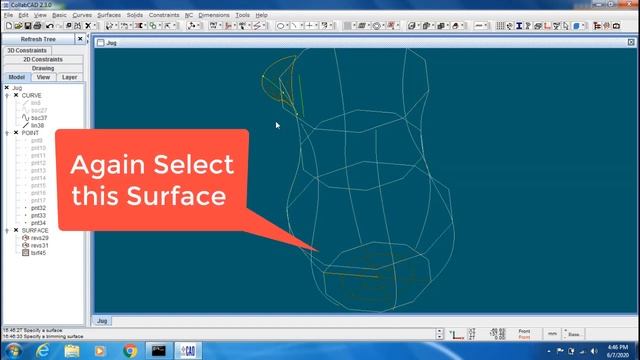Toggle the X mark beside CURVE
The image size is (640, 360).
coord(16,95)
